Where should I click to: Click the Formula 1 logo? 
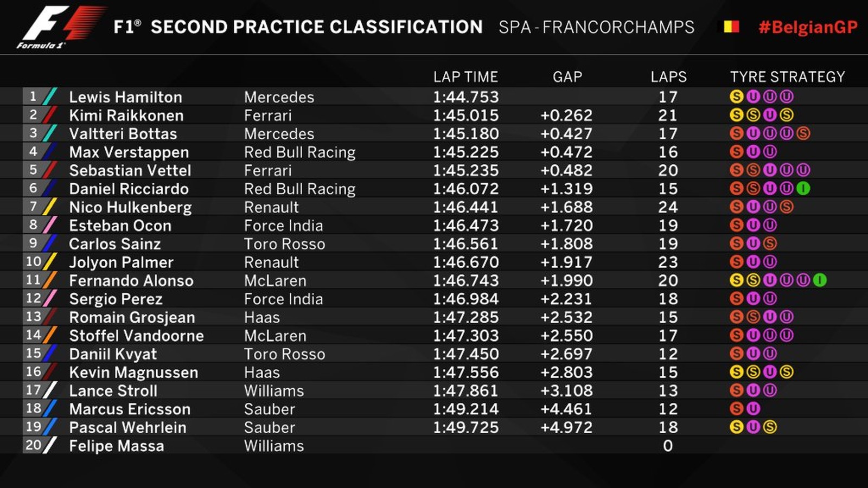61,27
